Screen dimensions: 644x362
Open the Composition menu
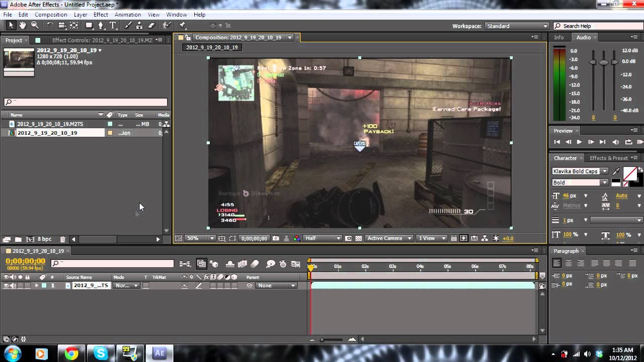pyautogui.click(x=51, y=15)
